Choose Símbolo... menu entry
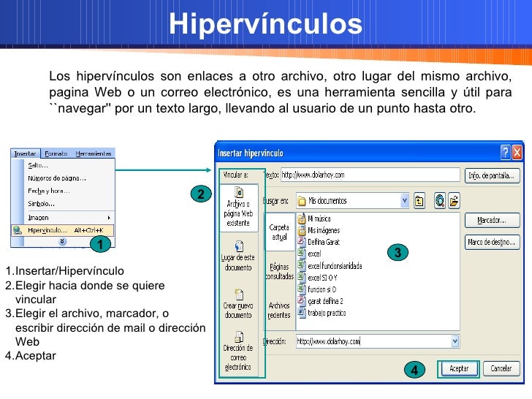 pos(41,204)
